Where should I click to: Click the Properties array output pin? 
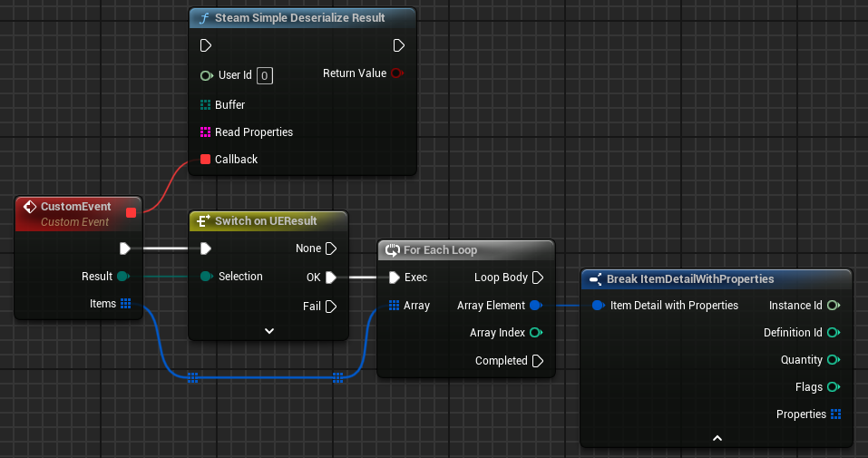coord(834,414)
